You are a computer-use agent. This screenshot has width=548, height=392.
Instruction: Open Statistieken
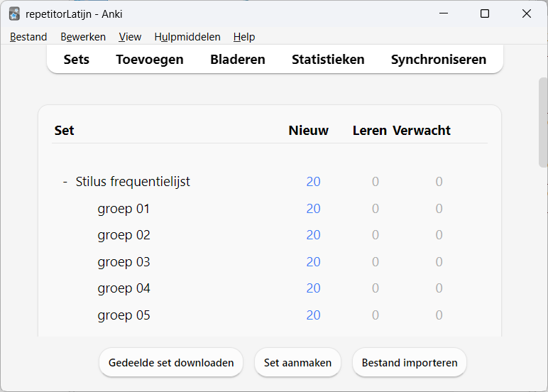coord(328,60)
